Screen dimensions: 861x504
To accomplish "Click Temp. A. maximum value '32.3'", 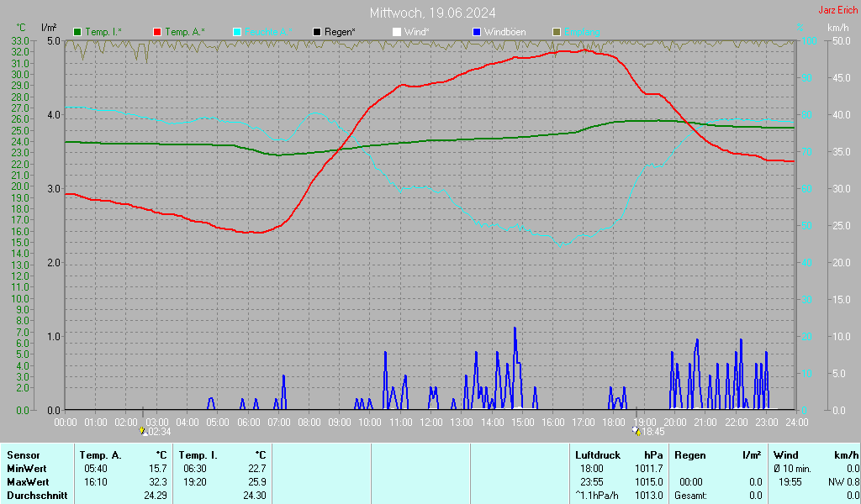I will (157, 482).
